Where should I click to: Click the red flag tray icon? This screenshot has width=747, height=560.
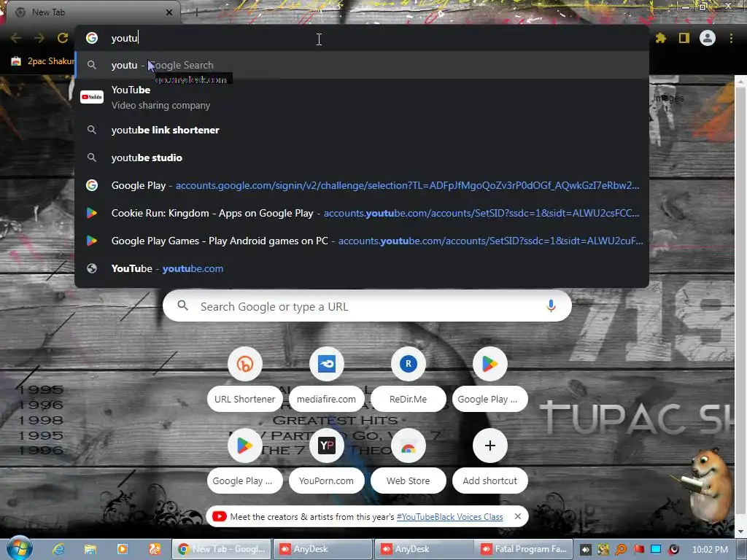[639, 550]
